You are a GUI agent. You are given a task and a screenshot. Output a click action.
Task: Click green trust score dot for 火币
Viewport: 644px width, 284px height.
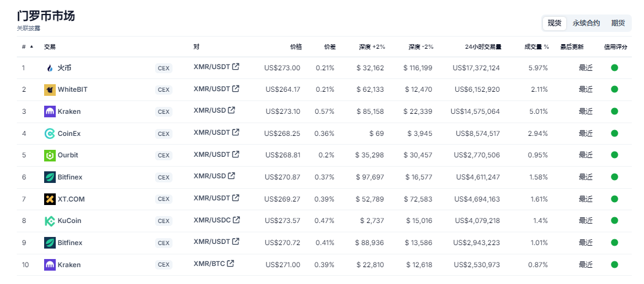614,68
